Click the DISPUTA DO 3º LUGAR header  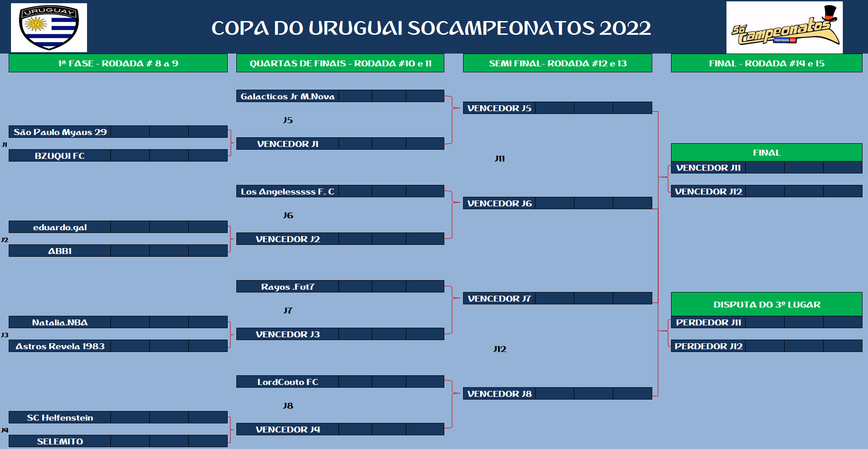(x=766, y=304)
